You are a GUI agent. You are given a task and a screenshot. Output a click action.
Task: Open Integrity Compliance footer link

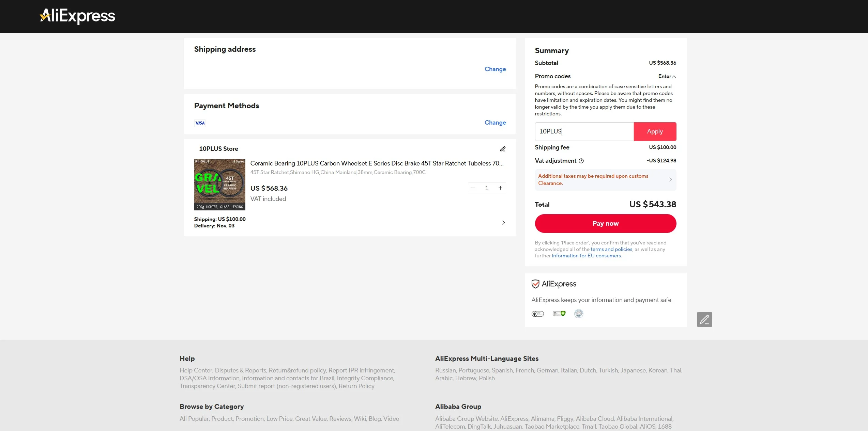(x=365, y=378)
